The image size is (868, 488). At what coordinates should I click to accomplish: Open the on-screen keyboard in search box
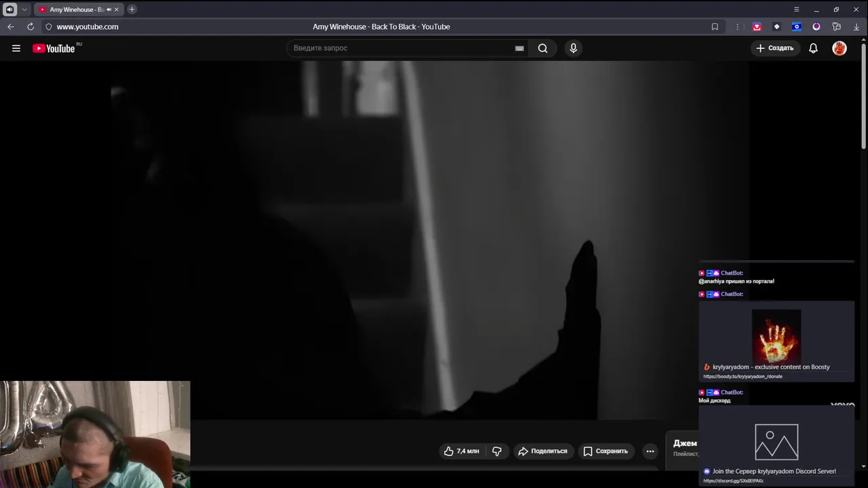[519, 48]
